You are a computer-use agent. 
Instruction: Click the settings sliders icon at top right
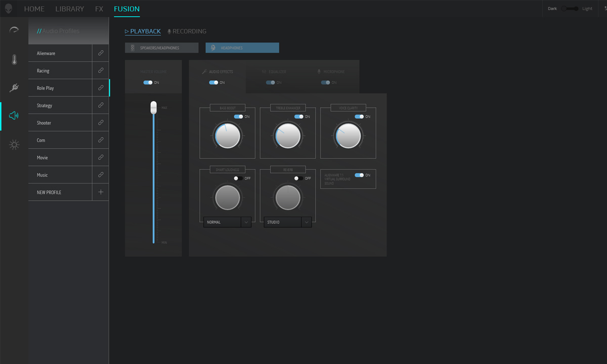coord(604,9)
